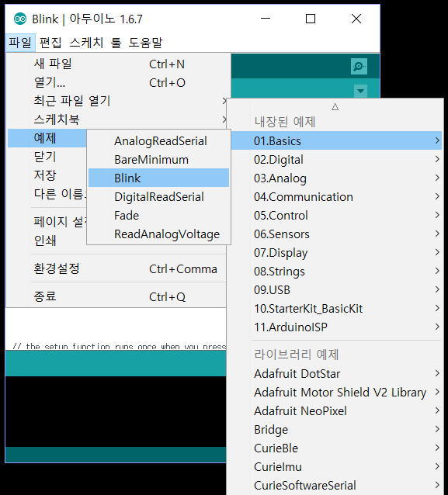Expand 08.Strings examples category

(336, 272)
